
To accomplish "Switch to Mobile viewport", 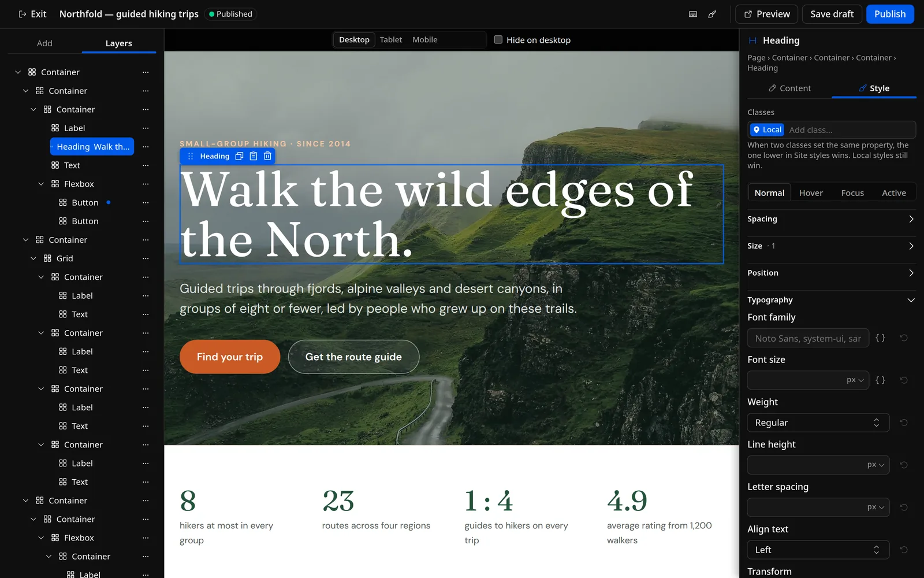I will coord(425,40).
